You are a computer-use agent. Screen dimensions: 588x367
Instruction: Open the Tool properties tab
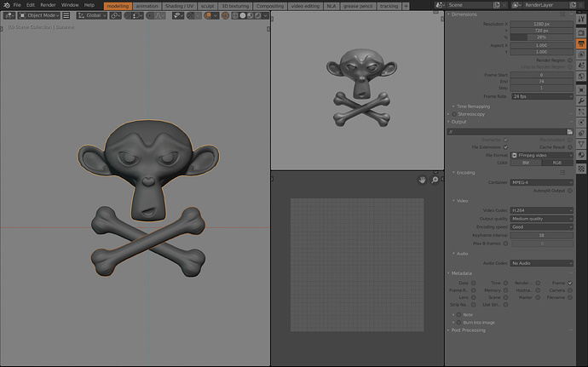coord(581,19)
